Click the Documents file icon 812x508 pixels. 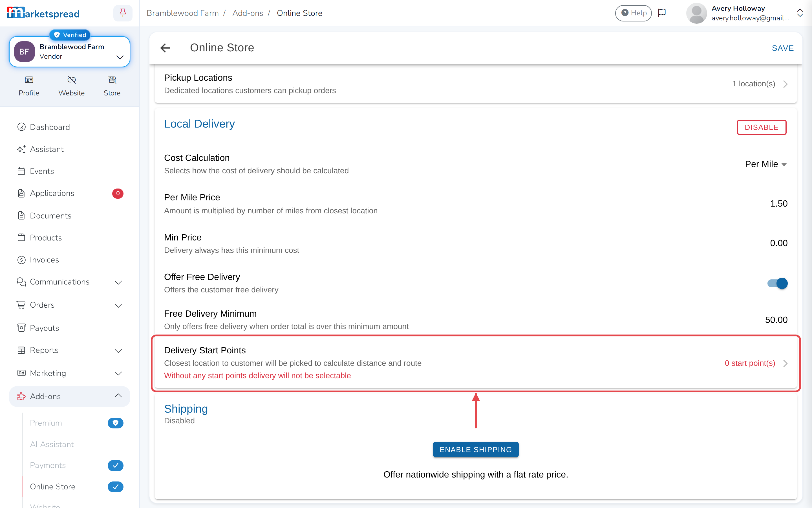click(21, 216)
